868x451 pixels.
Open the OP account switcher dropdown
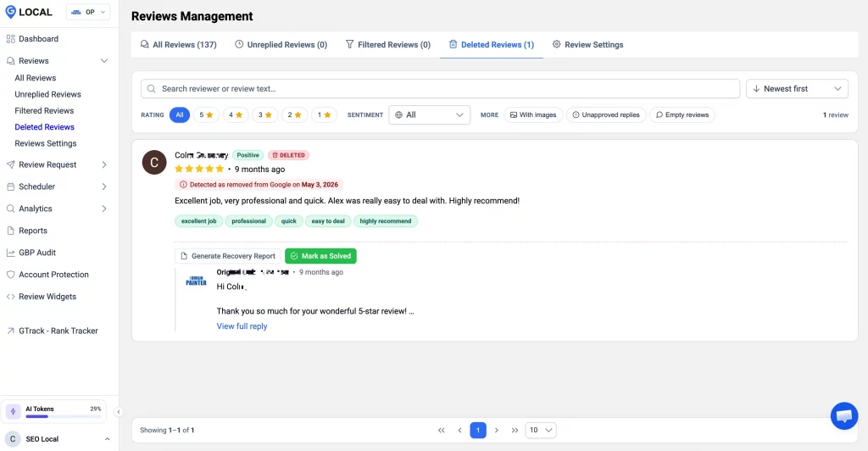coord(88,12)
